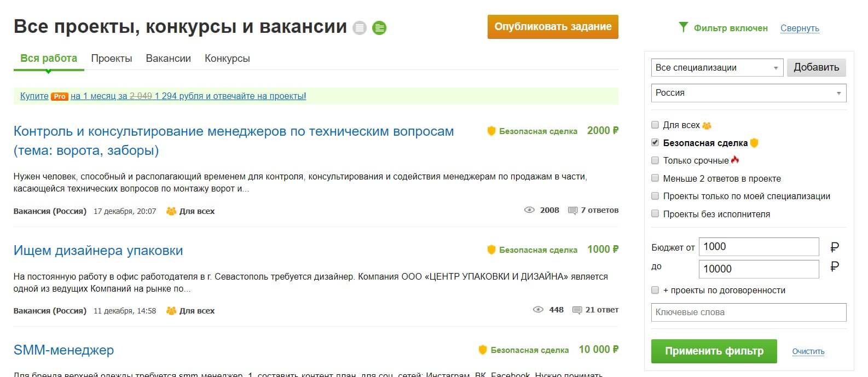This screenshot has width=868, height=377.
Task: Open the Все специализации dropdown
Action: point(717,67)
